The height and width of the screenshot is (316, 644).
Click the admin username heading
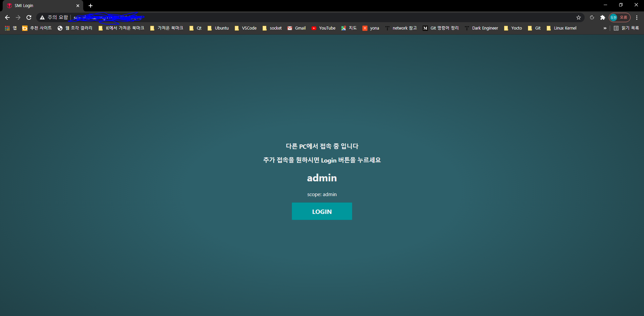322,178
